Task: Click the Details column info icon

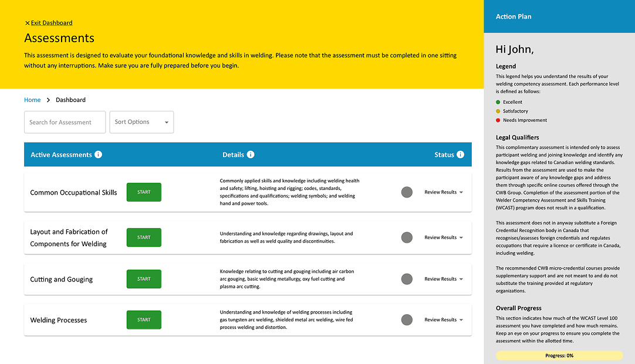Action: (x=251, y=155)
